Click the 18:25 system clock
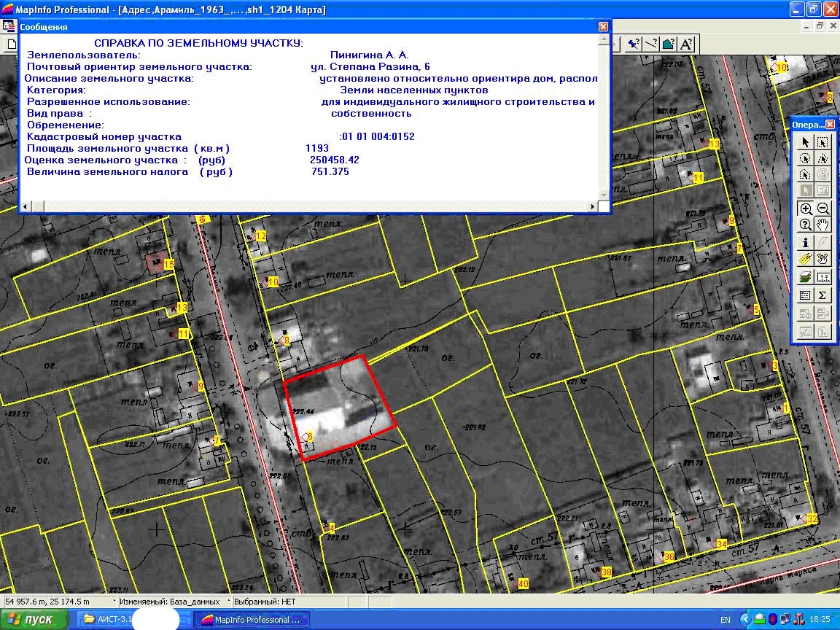The image size is (840, 630). click(x=820, y=620)
